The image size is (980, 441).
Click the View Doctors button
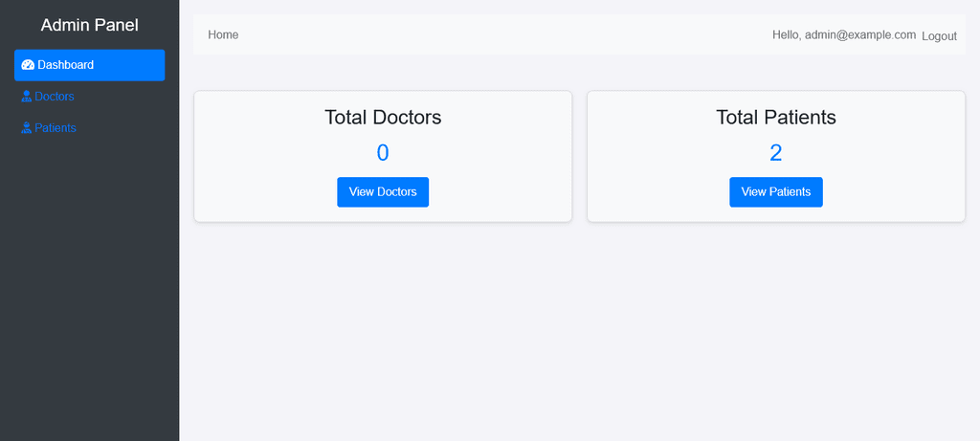click(383, 191)
